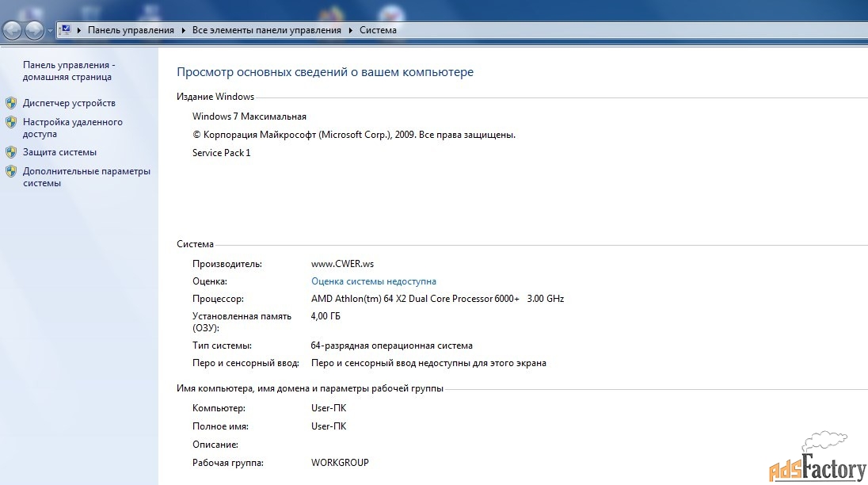The image size is (868, 485).
Task: Click the Описание: label
Action: (x=215, y=445)
